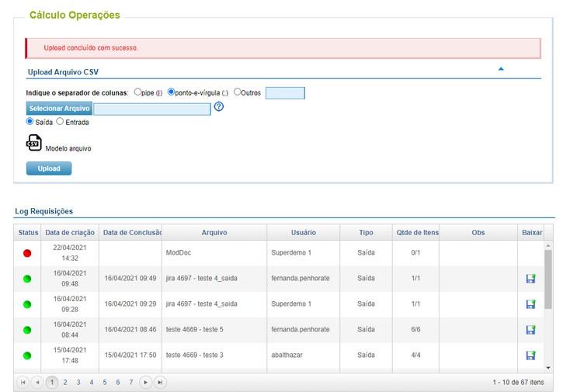
Task: Click selected file name field
Action: (152, 109)
